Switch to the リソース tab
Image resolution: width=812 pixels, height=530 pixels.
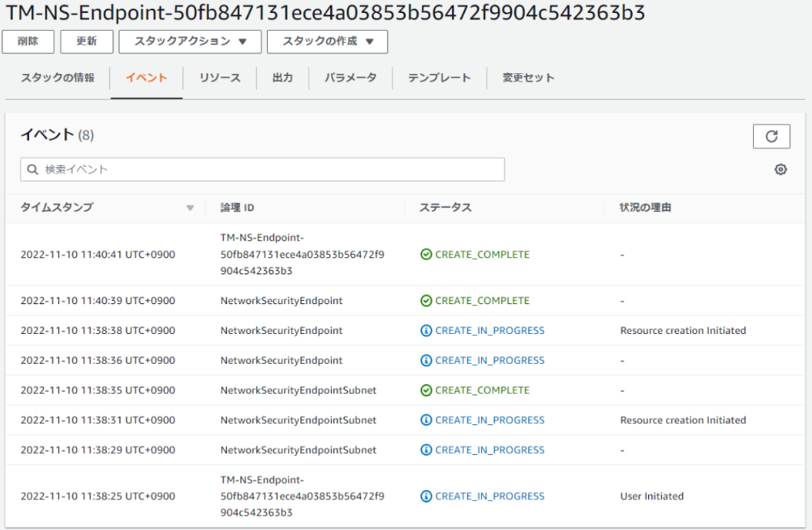point(220,78)
